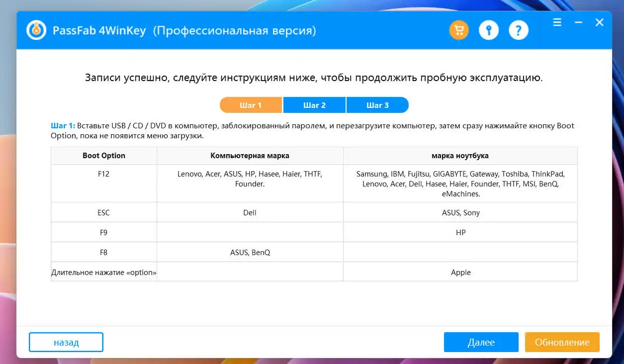Switch to the Шаг 2 tab
This screenshot has width=624, height=364.
[x=314, y=105]
